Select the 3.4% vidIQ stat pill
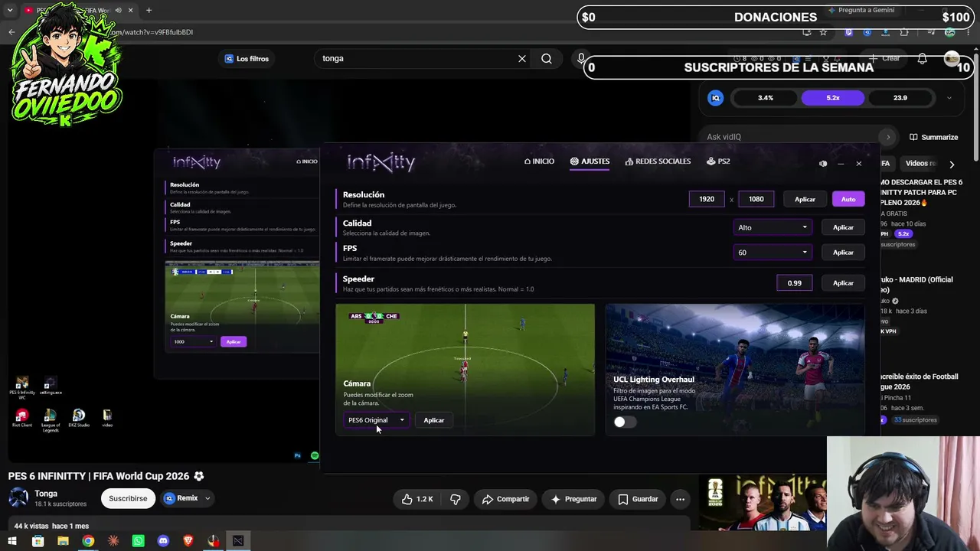The width and height of the screenshot is (980, 551). [766, 98]
